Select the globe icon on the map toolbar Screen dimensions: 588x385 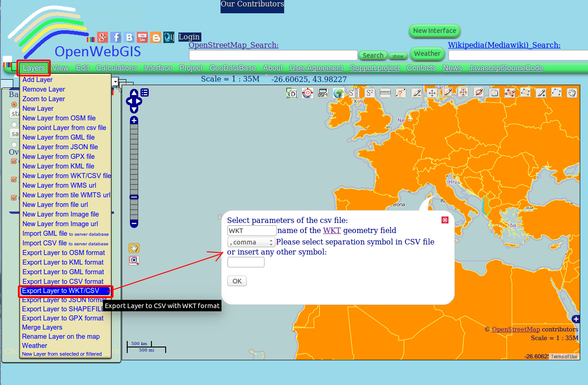point(339,93)
